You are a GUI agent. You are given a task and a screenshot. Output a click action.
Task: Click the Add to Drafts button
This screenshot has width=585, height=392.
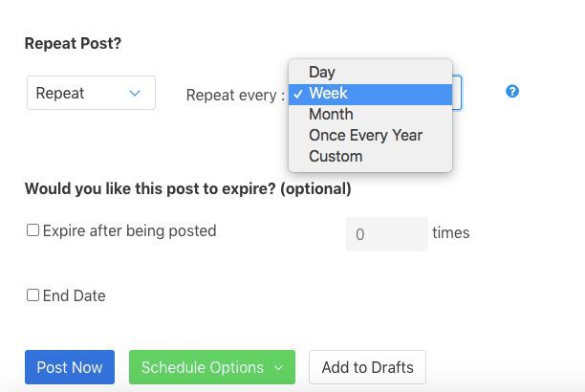pos(367,368)
